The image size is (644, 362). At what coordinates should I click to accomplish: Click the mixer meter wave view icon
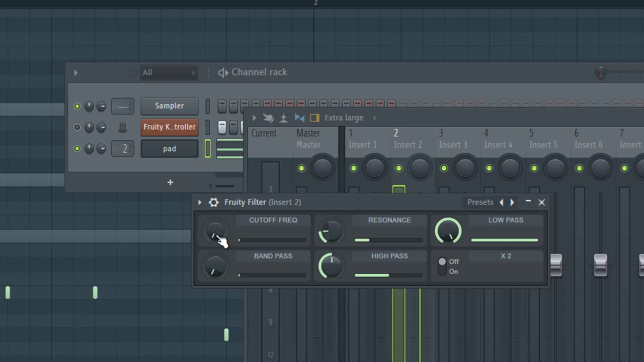(x=284, y=118)
